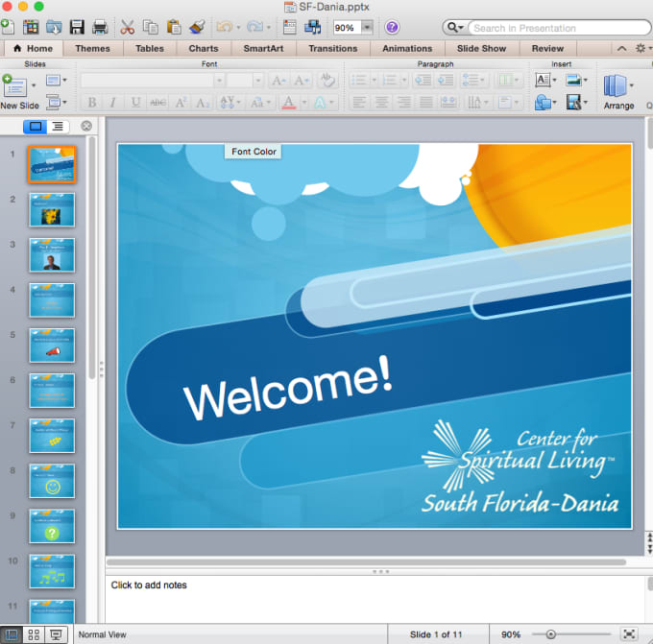Screen dimensions: 653x644
Task: Toggle Italic formatting
Action: point(112,102)
